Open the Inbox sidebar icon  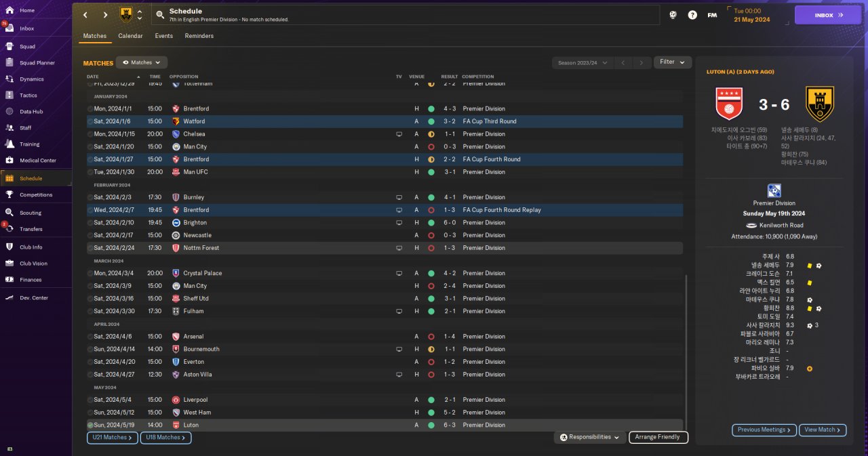click(9, 28)
